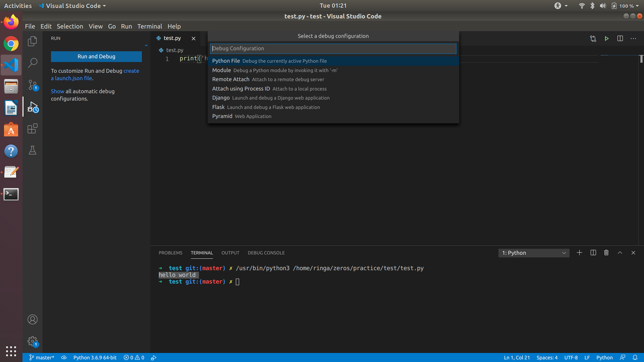Open the Accounts icon in activity bar
The width and height of the screenshot is (644, 362).
[32, 319]
